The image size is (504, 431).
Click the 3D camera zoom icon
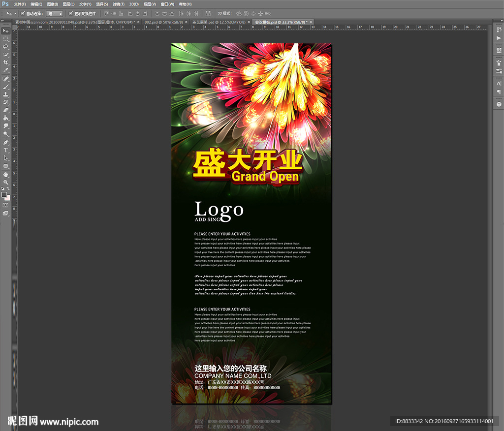coord(268,13)
